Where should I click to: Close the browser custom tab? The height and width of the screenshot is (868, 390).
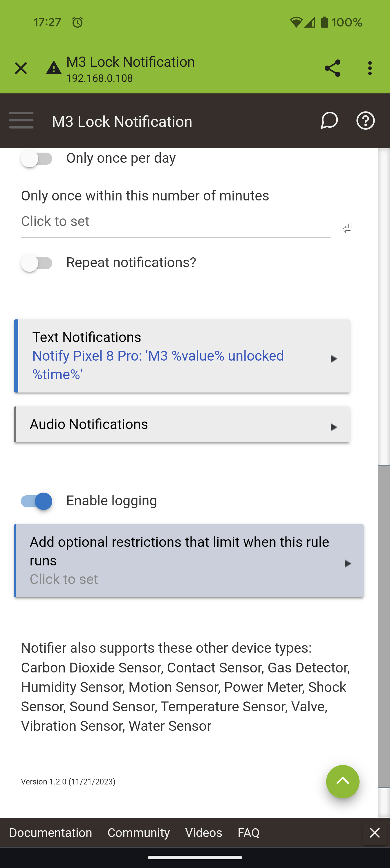[21, 68]
